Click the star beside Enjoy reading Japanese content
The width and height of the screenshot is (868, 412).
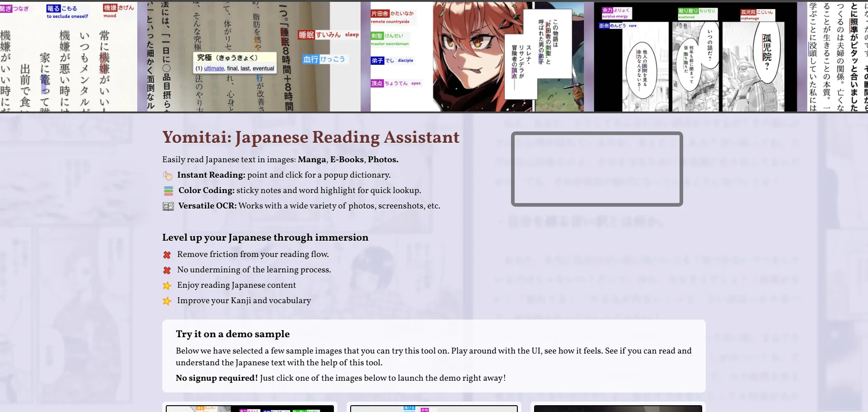[x=167, y=286]
